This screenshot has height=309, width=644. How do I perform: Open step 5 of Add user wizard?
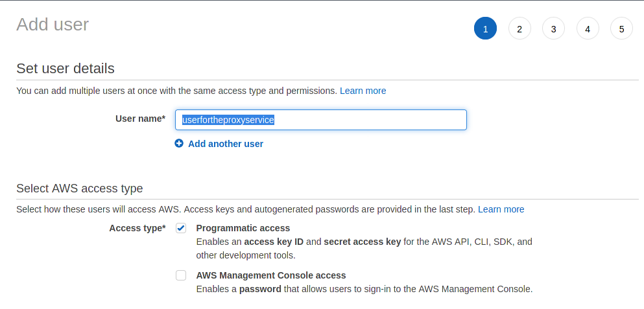coord(621,29)
